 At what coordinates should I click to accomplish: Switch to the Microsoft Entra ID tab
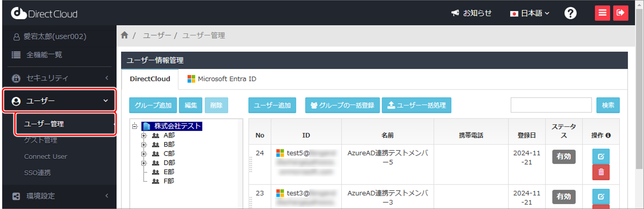point(222,79)
